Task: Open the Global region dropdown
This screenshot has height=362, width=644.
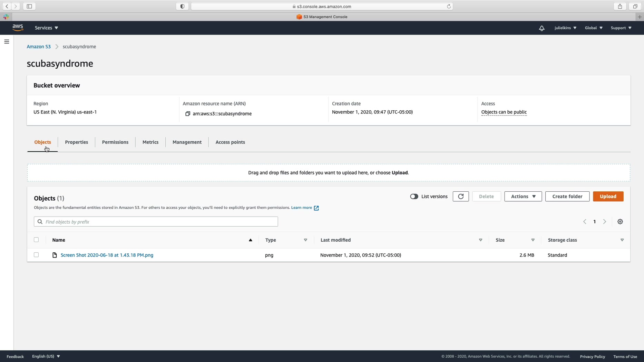Action: [594, 28]
